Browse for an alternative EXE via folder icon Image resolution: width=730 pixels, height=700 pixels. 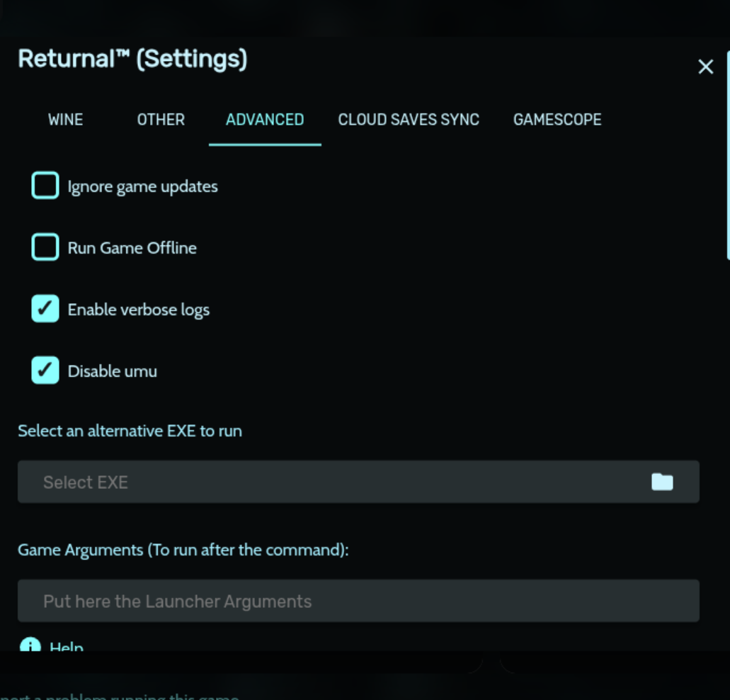[662, 482]
